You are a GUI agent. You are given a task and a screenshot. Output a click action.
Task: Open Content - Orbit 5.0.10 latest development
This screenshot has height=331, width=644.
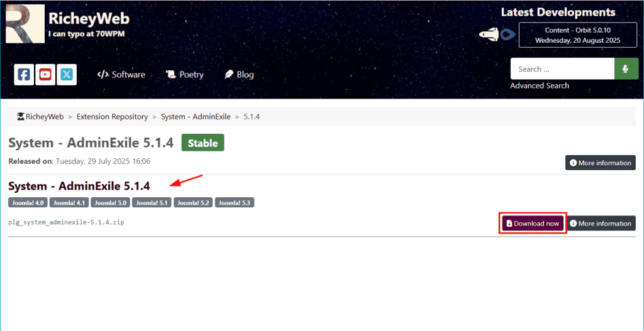[579, 35]
